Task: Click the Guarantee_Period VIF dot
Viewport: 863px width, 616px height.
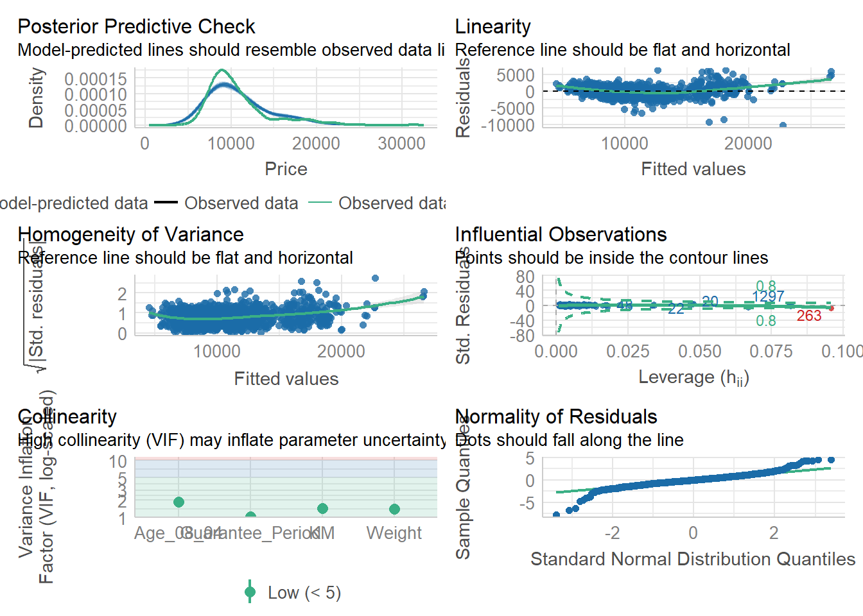Action: pyautogui.click(x=250, y=516)
